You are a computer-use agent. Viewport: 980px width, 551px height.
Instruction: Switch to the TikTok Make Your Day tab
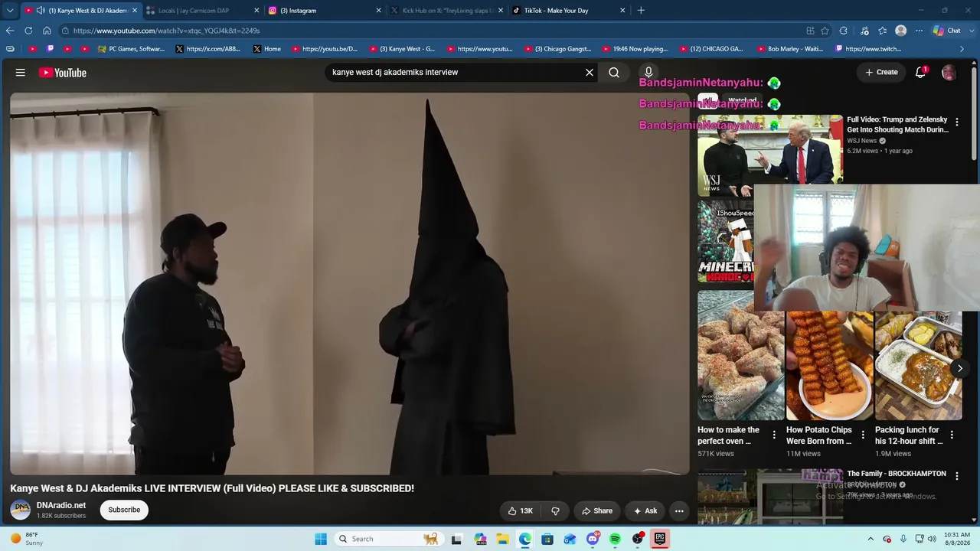tap(569, 11)
